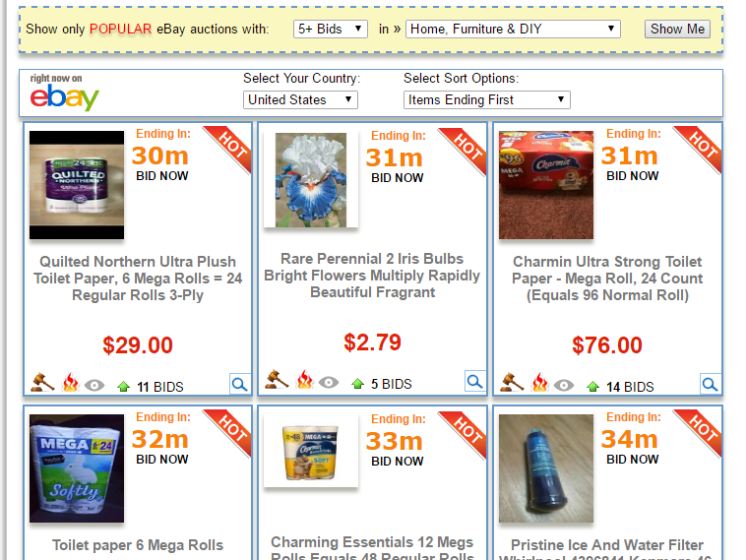Click the Show Me button
Screen dimensions: 746x560
[677, 29]
